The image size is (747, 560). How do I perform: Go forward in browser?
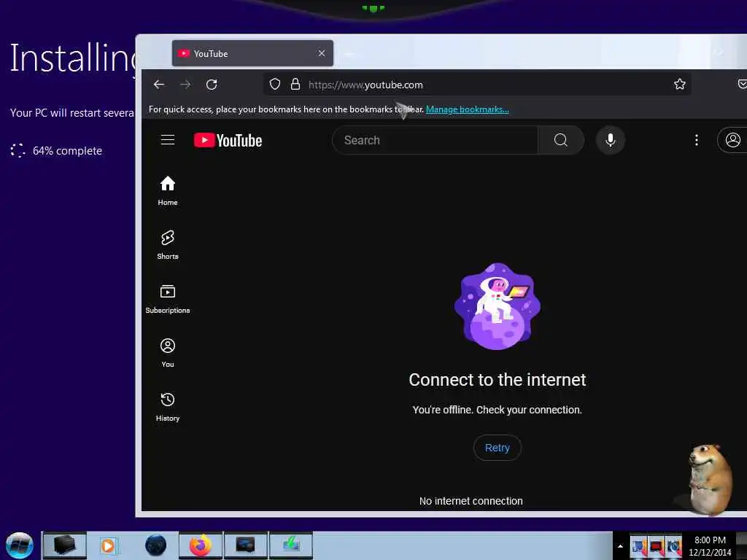(x=185, y=85)
